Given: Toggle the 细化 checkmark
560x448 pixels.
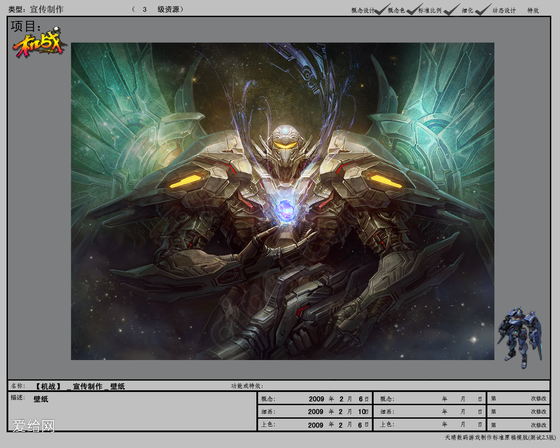Looking at the screenshot, I should (x=483, y=9).
